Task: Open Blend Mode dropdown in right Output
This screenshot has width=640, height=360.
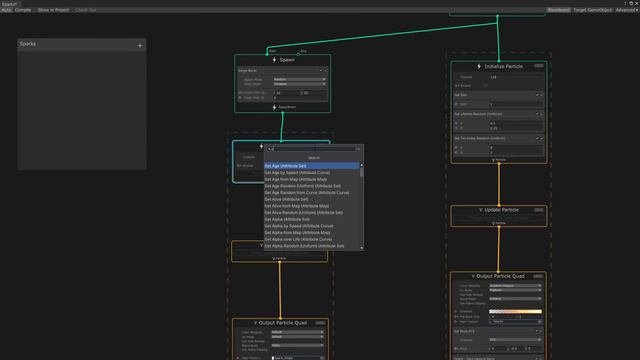Action: (x=516, y=299)
